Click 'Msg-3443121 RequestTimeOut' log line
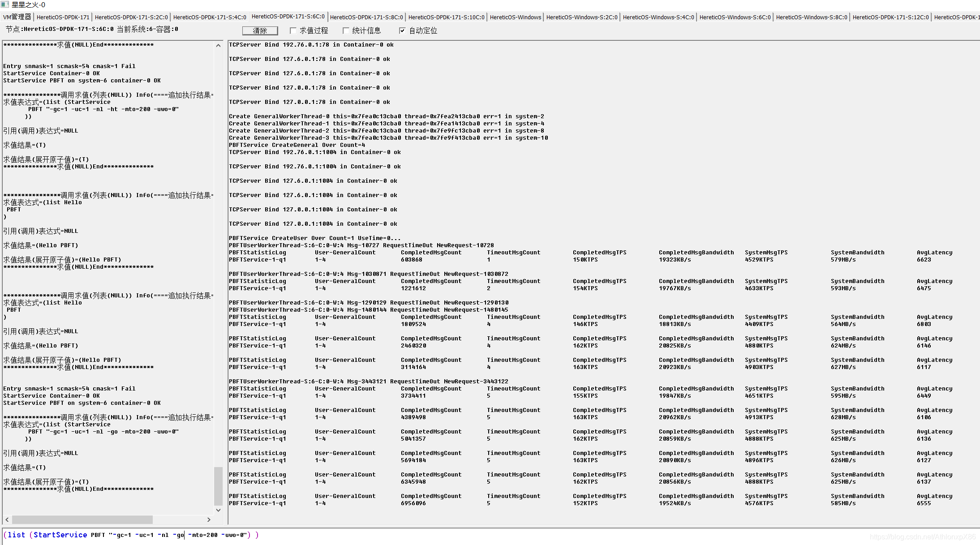Image resolution: width=980 pixels, height=545 pixels. tap(368, 381)
